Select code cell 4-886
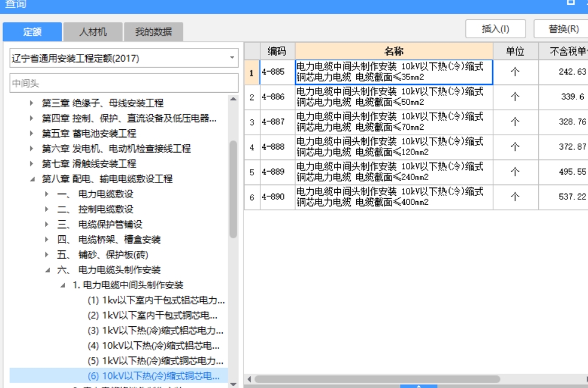This screenshot has height=388, width=588. [277, 97]
